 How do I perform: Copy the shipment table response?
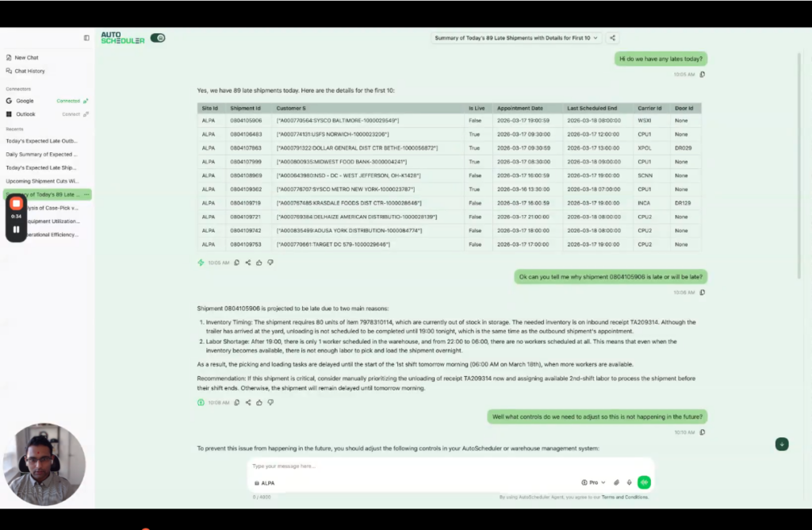(x=236, y=263)
